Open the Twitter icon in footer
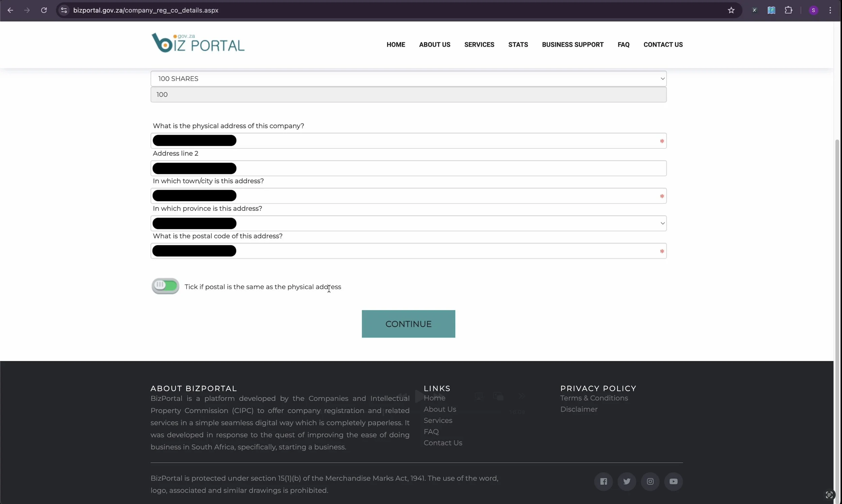The height and width of the screenshot is (504, 842). click(x=627, y=481)
